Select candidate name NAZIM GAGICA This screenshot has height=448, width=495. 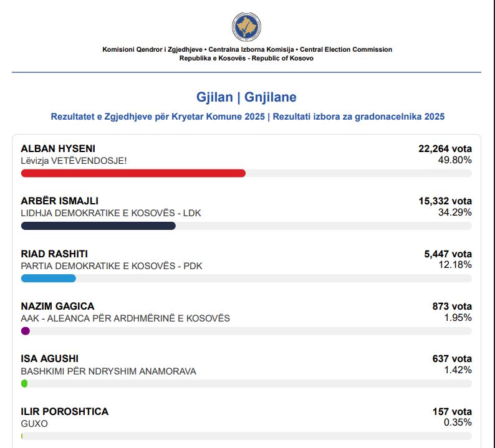(x=57, y=306)
